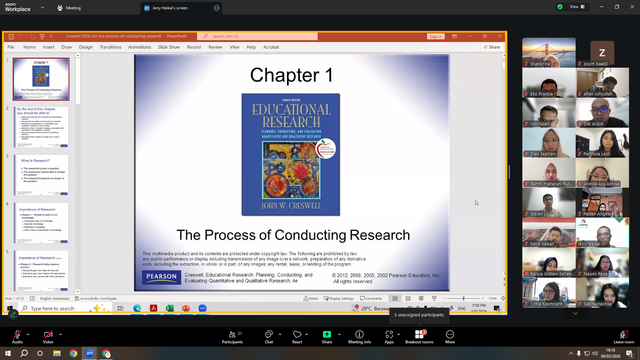Open File Explorer on the taskbar
640x360 pixels.
coord(57,353)
